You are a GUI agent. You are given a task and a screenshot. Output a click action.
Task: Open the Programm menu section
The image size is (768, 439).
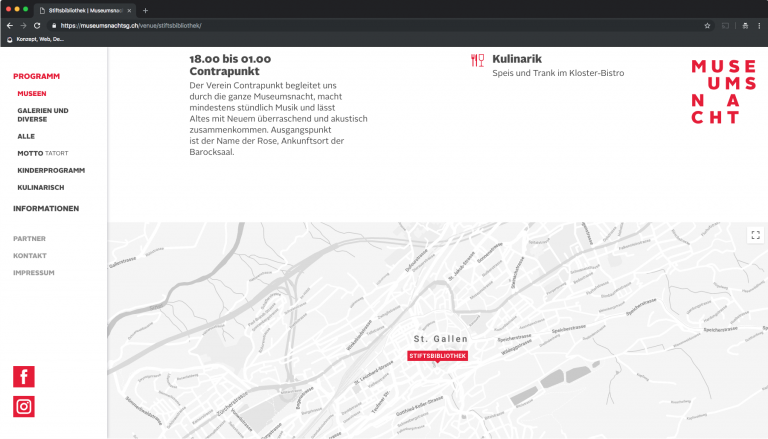tap(36, 76)
